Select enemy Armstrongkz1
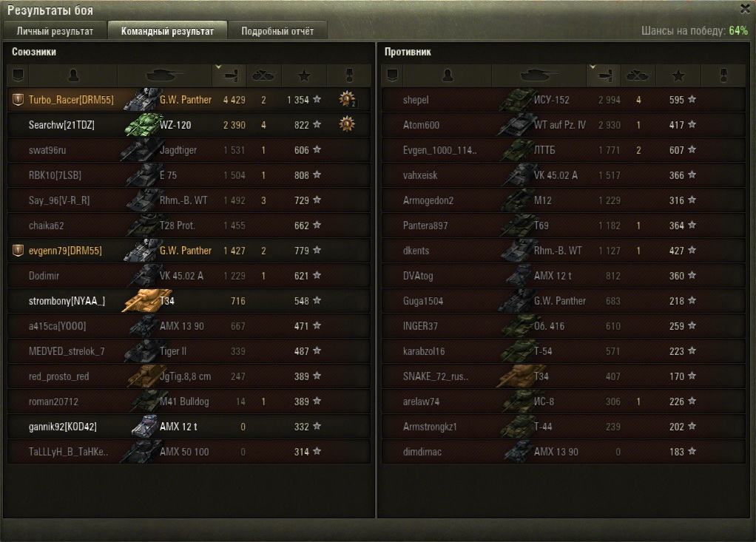Image resolution: width=756 pixels, height=542 pixels. [430, 427]
